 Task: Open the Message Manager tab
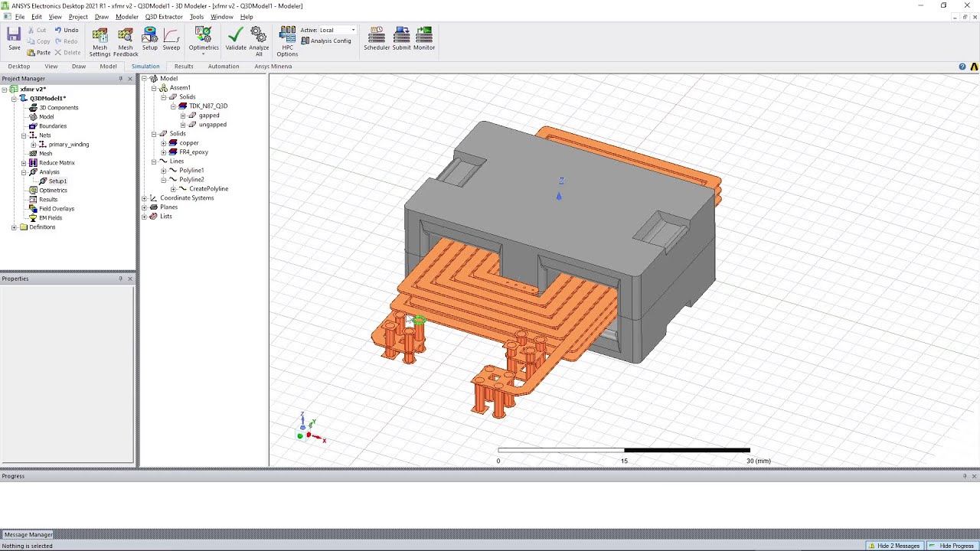[x=28, y=535]
